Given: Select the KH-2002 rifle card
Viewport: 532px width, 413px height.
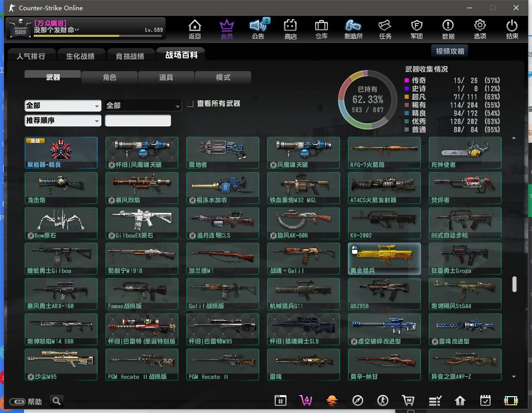Looking at the screenshot, I should (x=384, y=223).
